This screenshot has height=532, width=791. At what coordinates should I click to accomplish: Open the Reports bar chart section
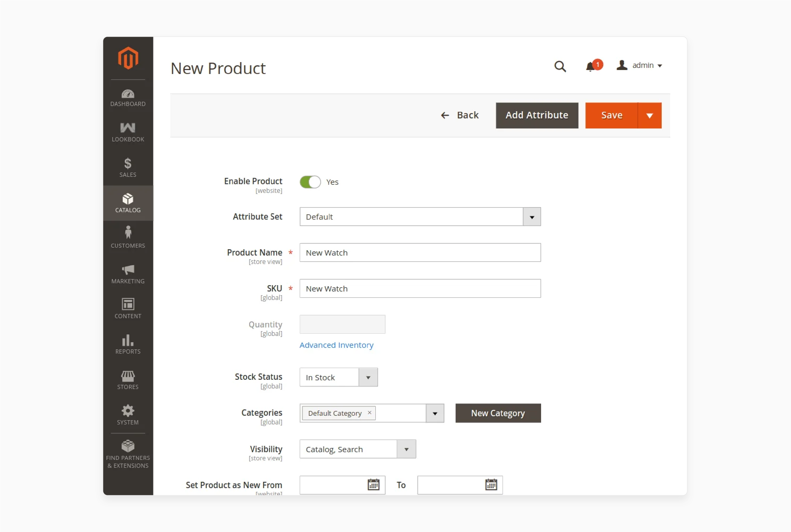(128, 344)
